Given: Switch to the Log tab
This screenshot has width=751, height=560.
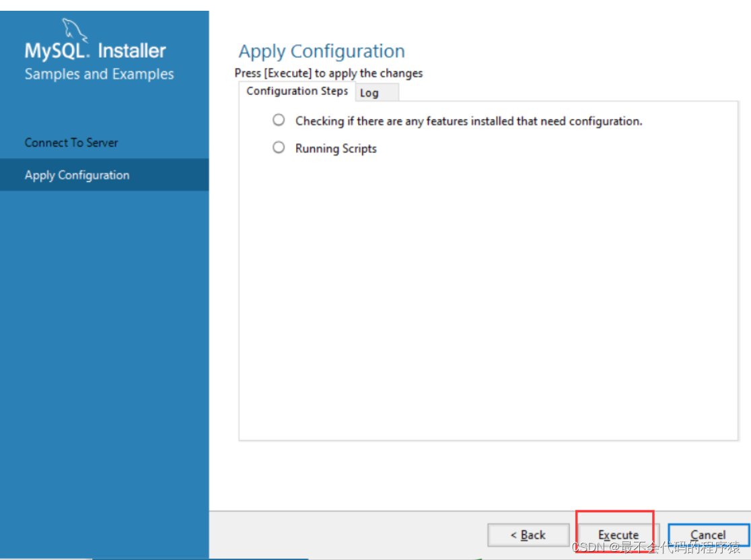Looking at the screenshot, I should tap(369, 93).
